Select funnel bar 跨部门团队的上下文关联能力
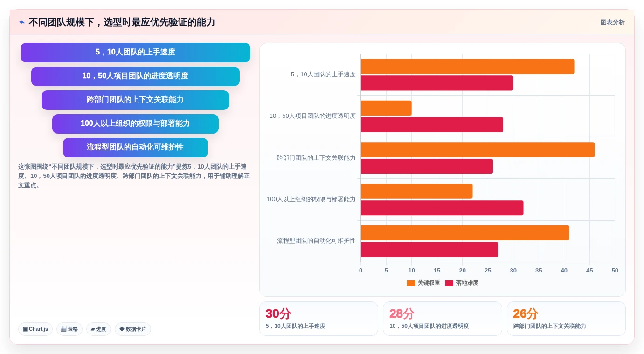Image resolution: width=644 pixels, height=354 pixels. 135,100
